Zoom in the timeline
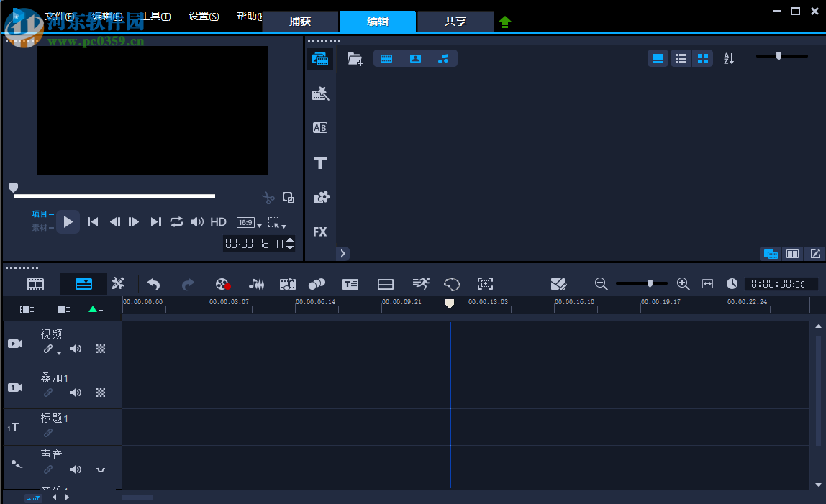This screenshot has width=826, height=504. tap(684, 284)
